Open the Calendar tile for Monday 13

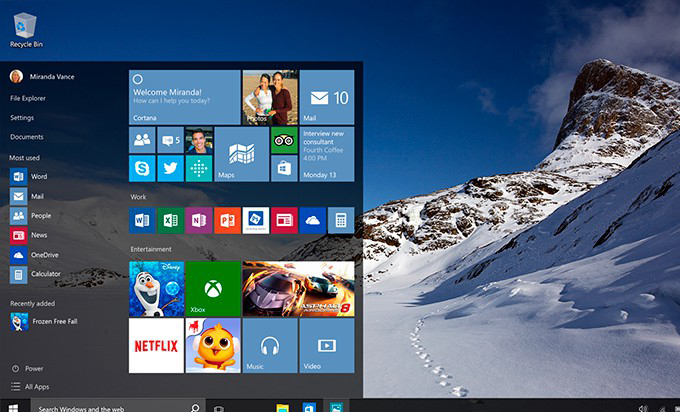pyautogui.click(x=327, y=154)
